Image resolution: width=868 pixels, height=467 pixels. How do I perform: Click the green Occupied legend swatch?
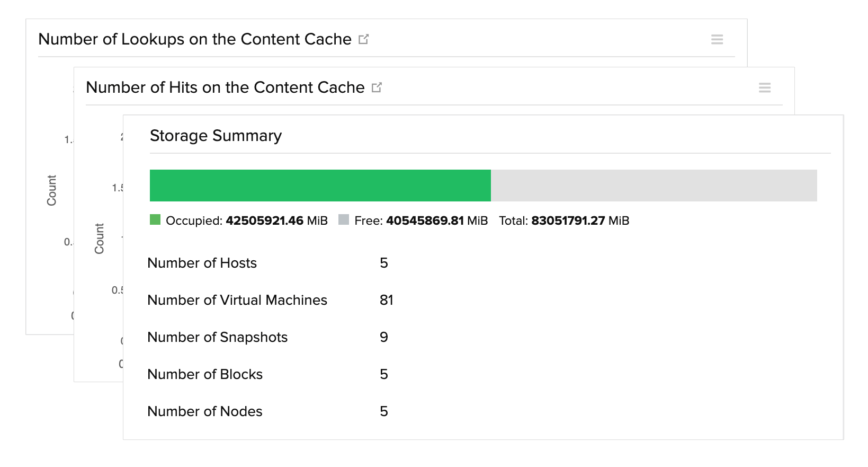(x=155, y=220)
